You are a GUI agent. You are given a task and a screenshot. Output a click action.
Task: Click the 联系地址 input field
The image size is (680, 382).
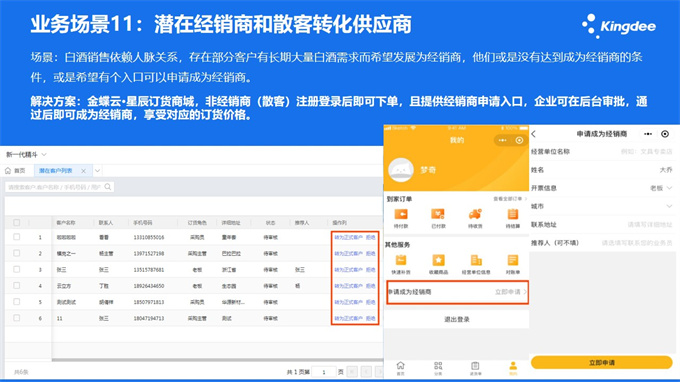tap(650, 225)
